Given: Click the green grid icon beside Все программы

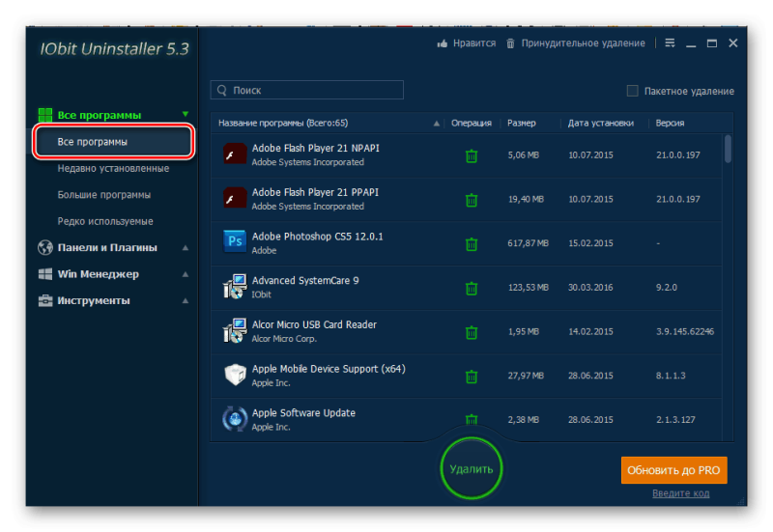Looking at the screenshot, I should point(44,115).
